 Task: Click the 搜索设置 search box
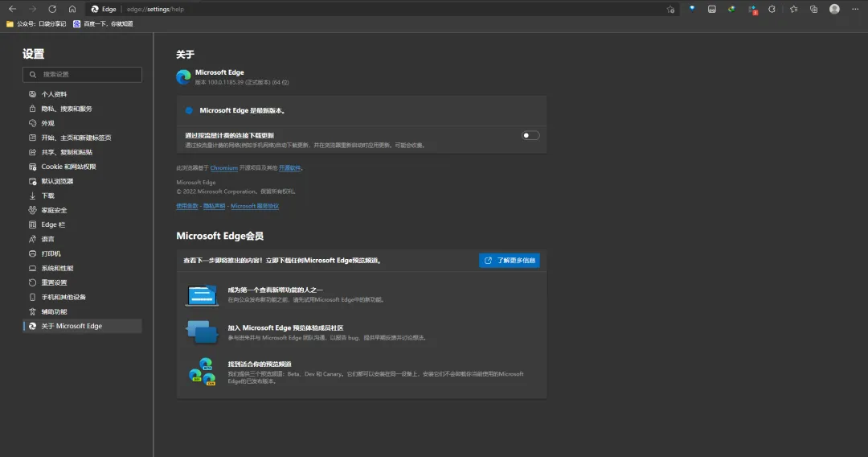click(82, 74)
